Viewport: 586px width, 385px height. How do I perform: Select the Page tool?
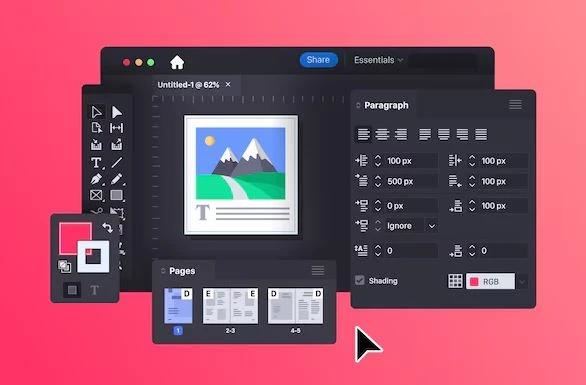(96, 128)
